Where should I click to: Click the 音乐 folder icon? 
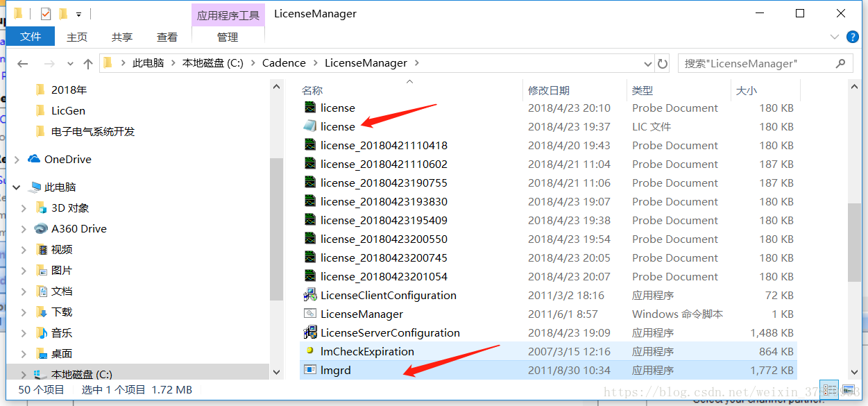coord(42,332)
